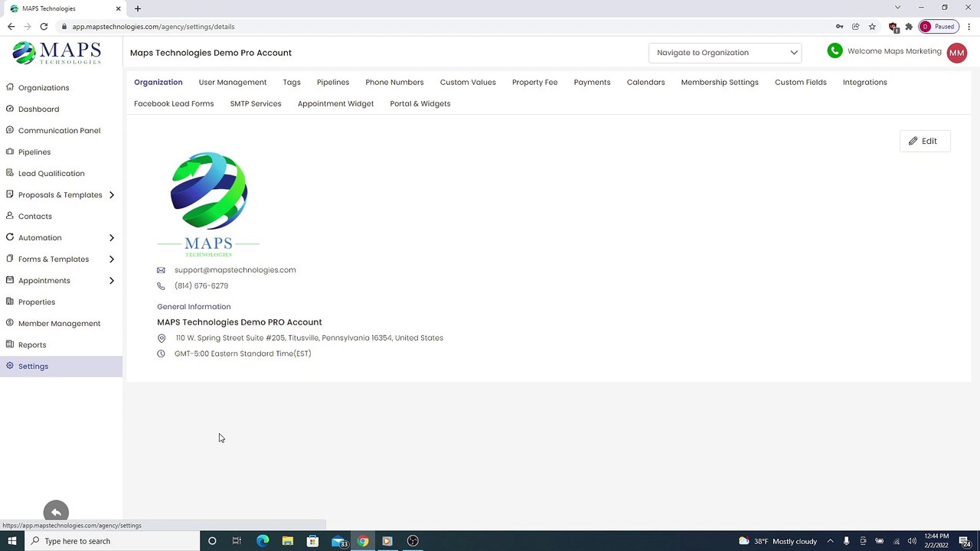Click the location pin icon beside address
The height and width of the screenshot is (551, 980).
click(162, 338)
